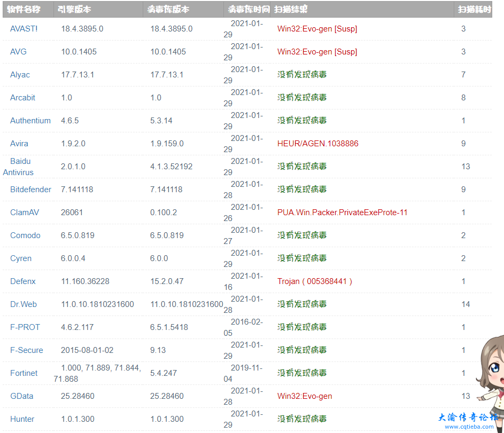Click F-Secure engine version 2015-08-01-02
The image size is (504, 433).
[x=87, y=350]
